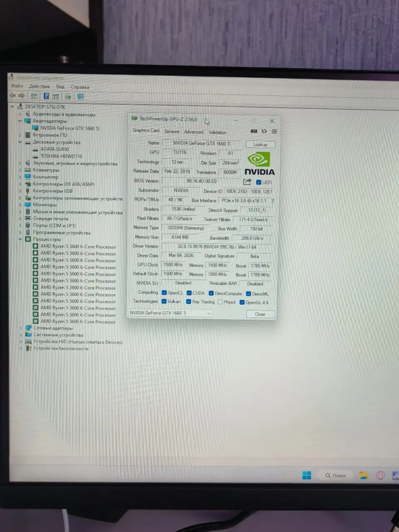399x532 pixels.
Task: Expand the Сетевые адаптеры node
Action: [20, 328]
